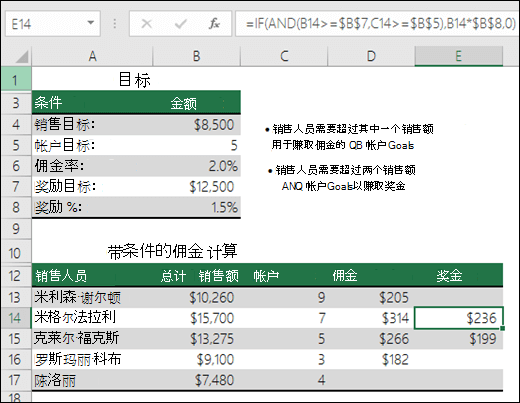Viewport: 520px width, 403px height.
Task: Click the $199 bonus cell
Action: point(459,339)
